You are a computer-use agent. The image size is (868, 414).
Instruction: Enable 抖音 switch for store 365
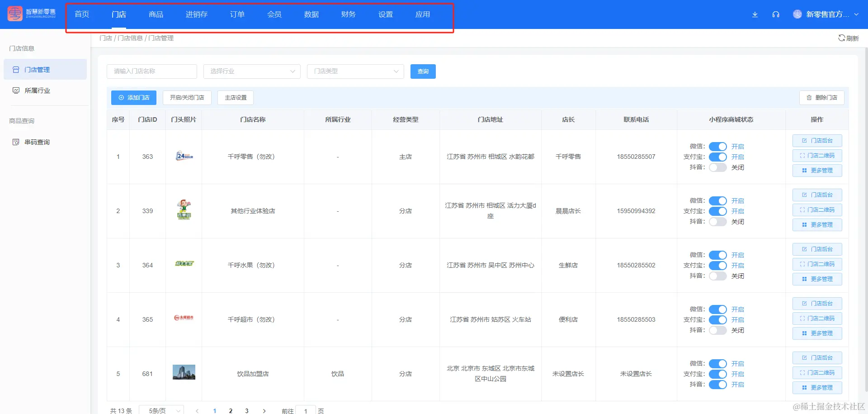718,330
